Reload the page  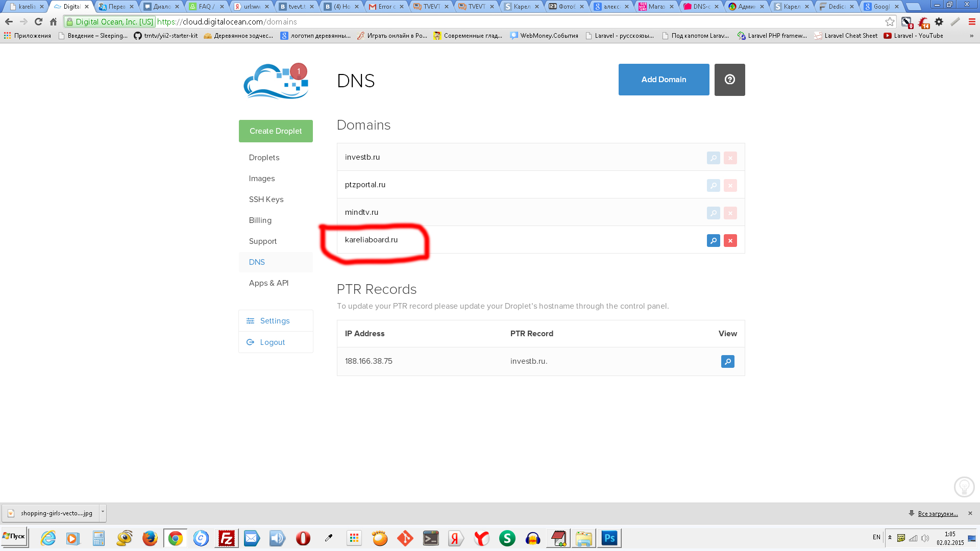pyautogui.click(x=38, y=22)
